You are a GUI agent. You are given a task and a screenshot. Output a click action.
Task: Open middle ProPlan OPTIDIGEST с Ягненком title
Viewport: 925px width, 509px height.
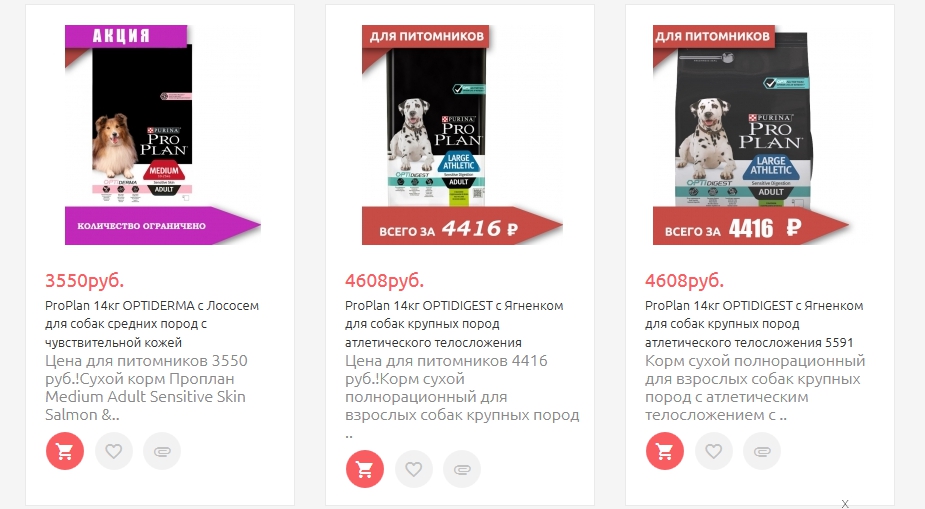[x=454, y=324]
